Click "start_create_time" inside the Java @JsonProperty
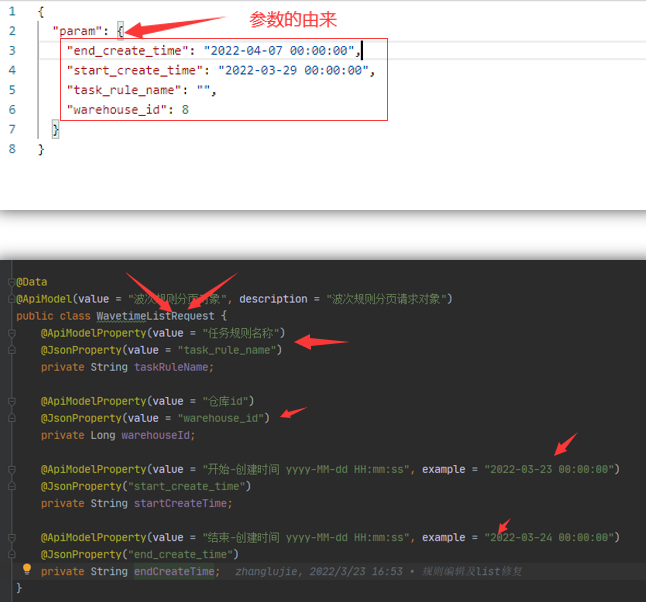Viewport: 646px width, 602px height. pyautogui.click(x=187, y=486)
